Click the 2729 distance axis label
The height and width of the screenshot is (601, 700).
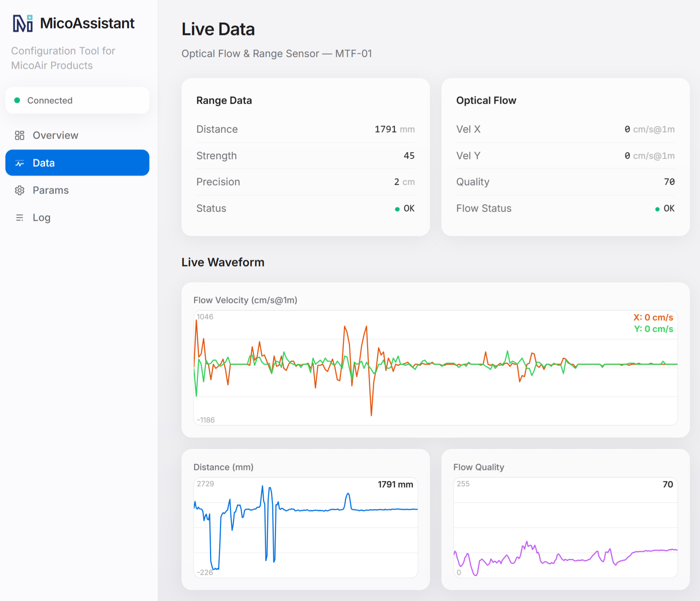click(x=205, y=484)
